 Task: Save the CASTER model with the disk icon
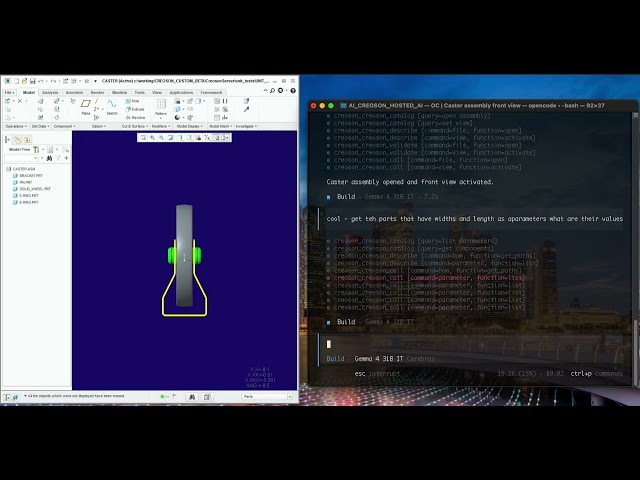click(33, 81)
